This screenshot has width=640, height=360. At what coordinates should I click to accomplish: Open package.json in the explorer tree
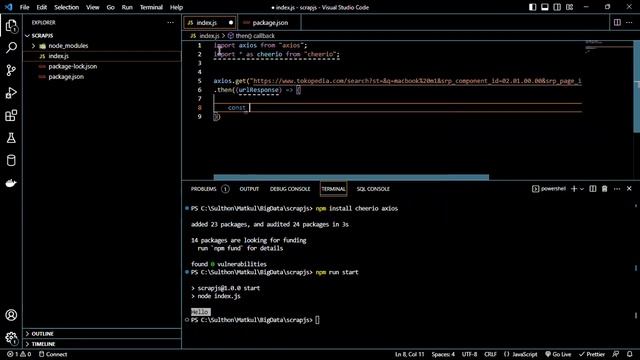pos(66,76)
